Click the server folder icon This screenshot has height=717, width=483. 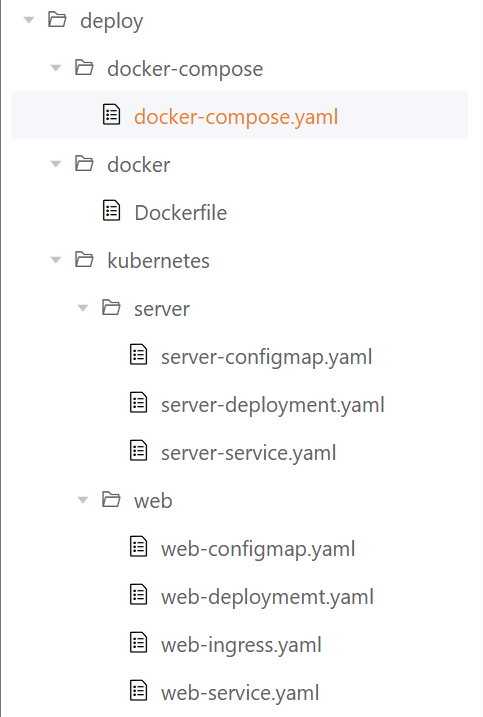click(x=111, y=308)
